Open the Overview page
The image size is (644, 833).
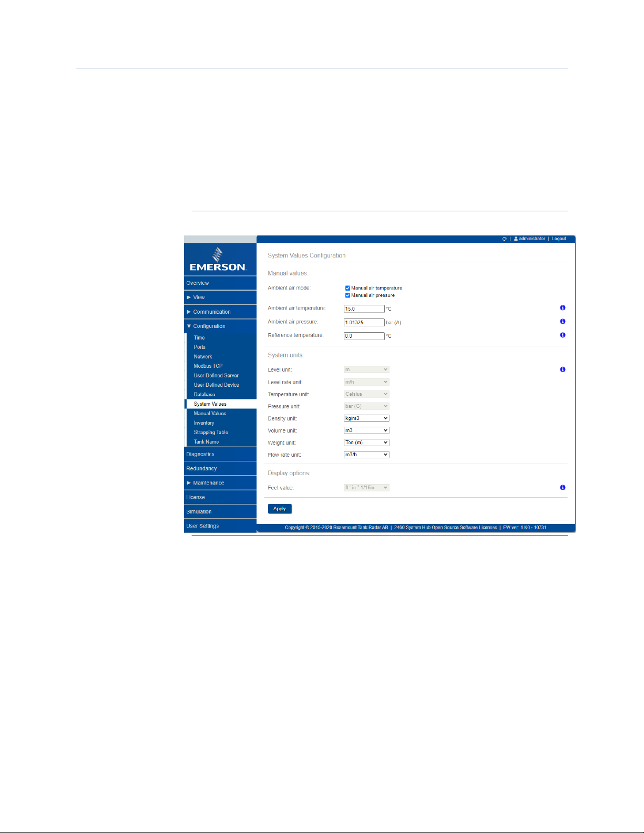220,283
